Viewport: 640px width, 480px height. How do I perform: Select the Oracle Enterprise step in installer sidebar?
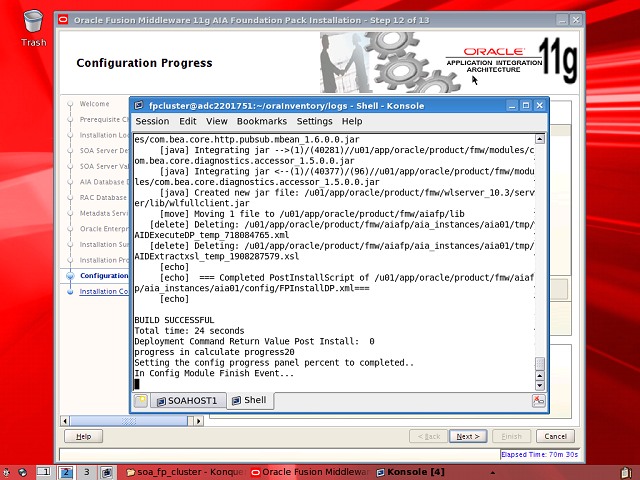point(104,229)
